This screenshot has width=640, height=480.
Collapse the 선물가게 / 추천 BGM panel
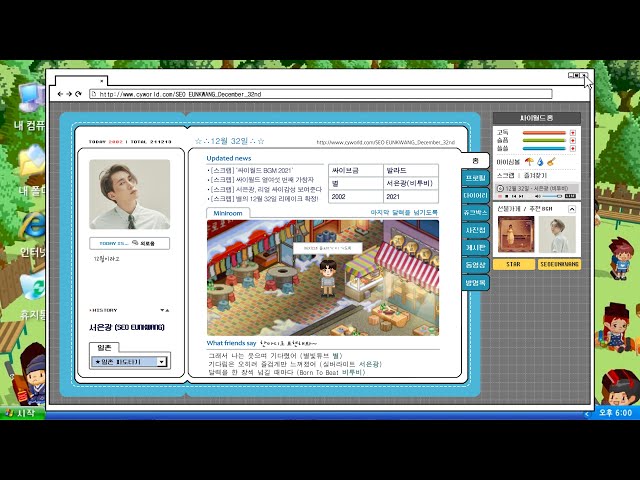coord(572,209)
